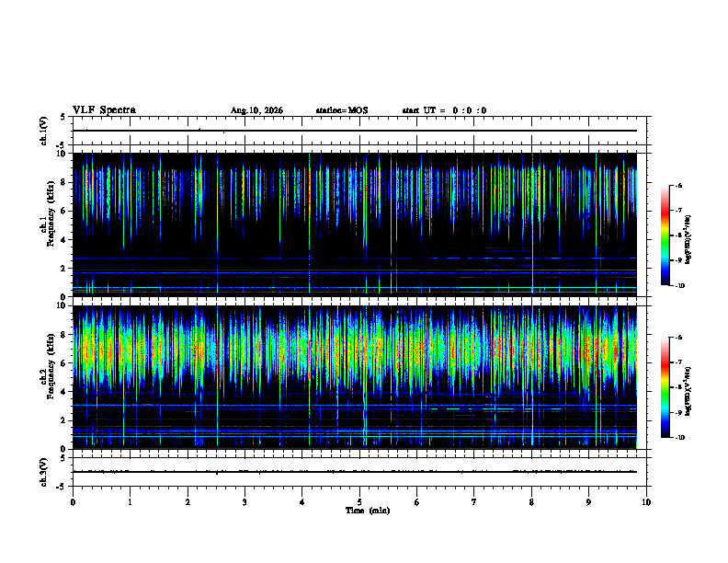Click the "-10" label on ch.2 color bar
728x563 pixels.
point(679,438)
